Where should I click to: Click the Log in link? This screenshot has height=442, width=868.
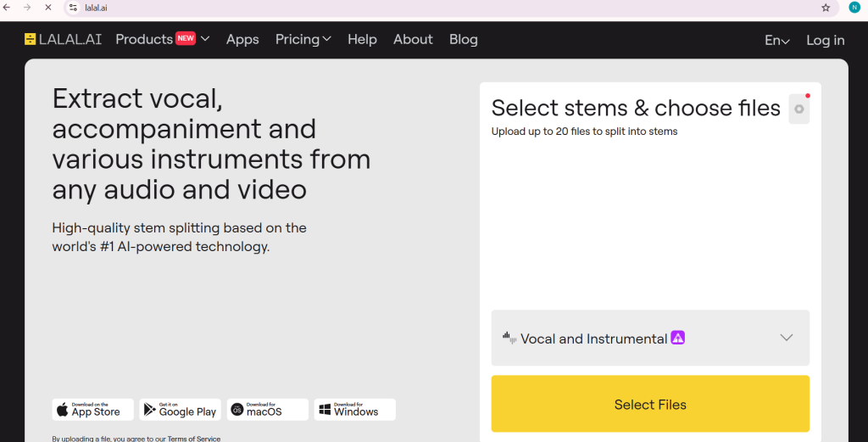click(x=825, y=40)
